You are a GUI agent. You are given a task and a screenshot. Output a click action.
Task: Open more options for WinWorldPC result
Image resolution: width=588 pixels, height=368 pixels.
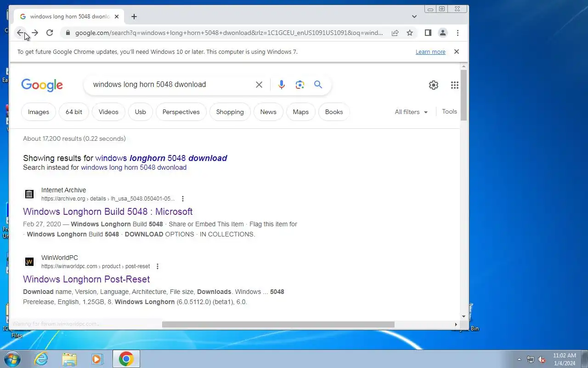tap(158, 266)
